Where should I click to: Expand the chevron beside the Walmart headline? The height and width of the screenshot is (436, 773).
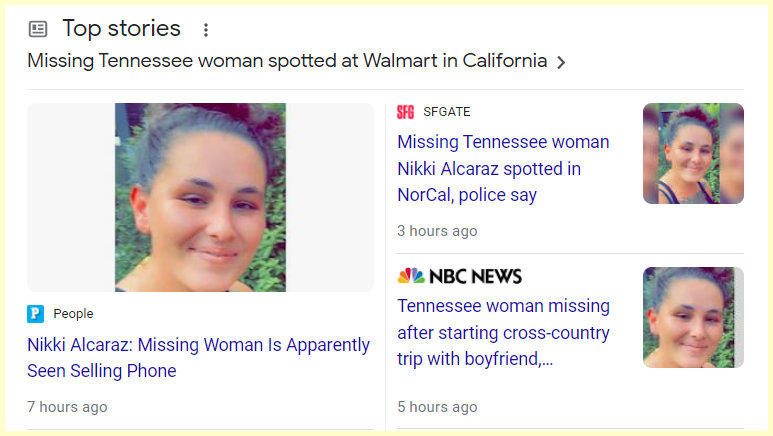pyautogui.click(x=561, y=62)
